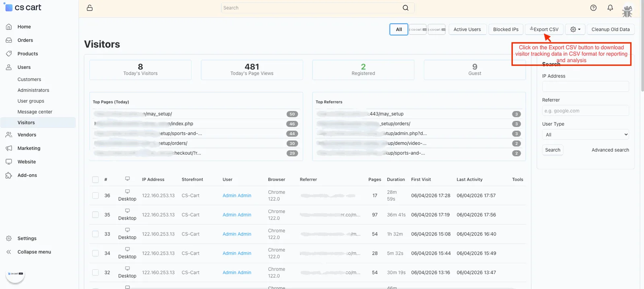Viewport: 644px width, 289px height.
Task: Click the CS-Cart logo
Action: pos(23,8)
